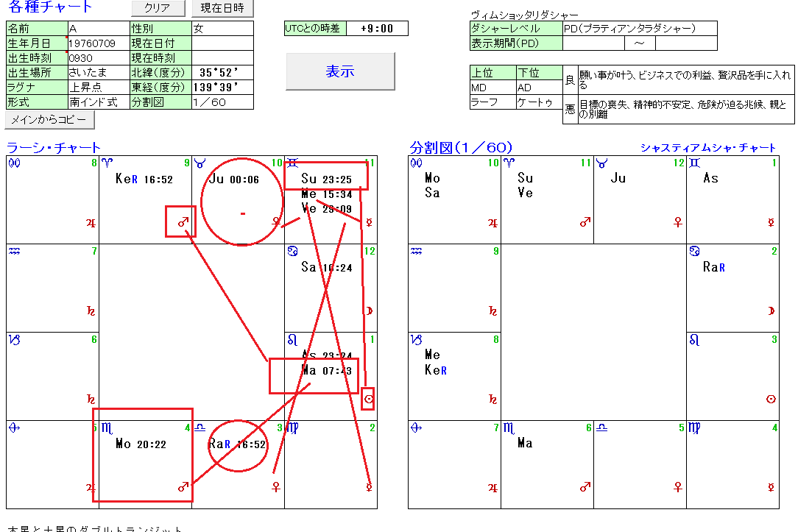Open the 分割図 selector showing 1／60

221,103
